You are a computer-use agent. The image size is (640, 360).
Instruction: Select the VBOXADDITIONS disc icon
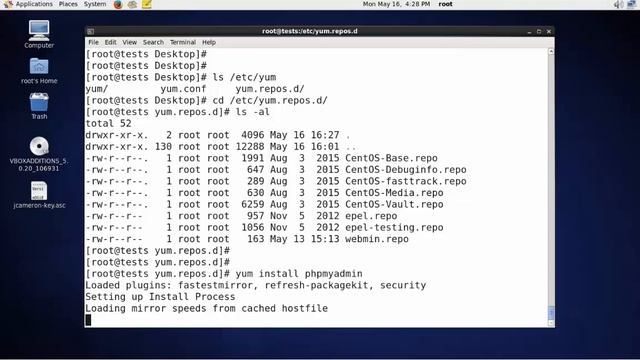(x=39, y=146)
